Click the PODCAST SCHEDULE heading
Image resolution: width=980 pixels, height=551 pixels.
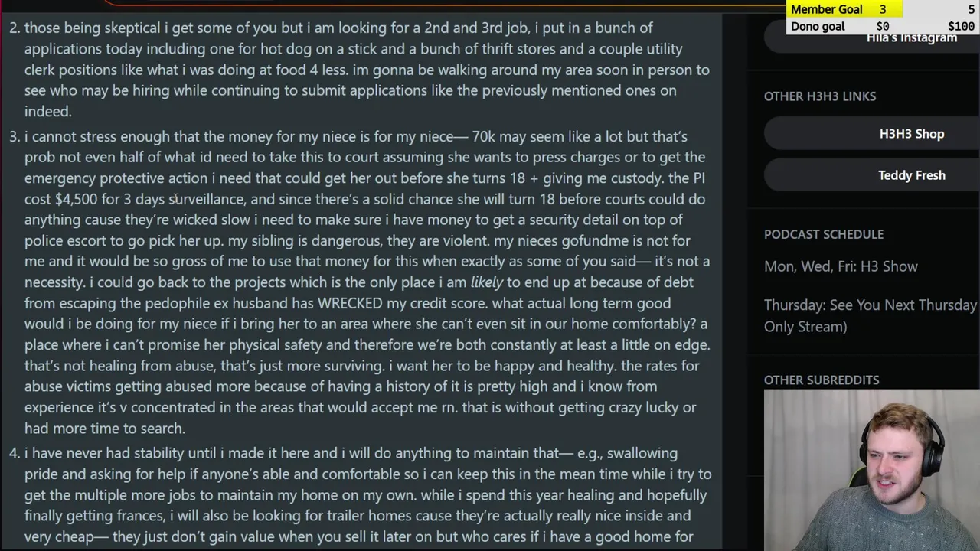(x=823, y=234)
